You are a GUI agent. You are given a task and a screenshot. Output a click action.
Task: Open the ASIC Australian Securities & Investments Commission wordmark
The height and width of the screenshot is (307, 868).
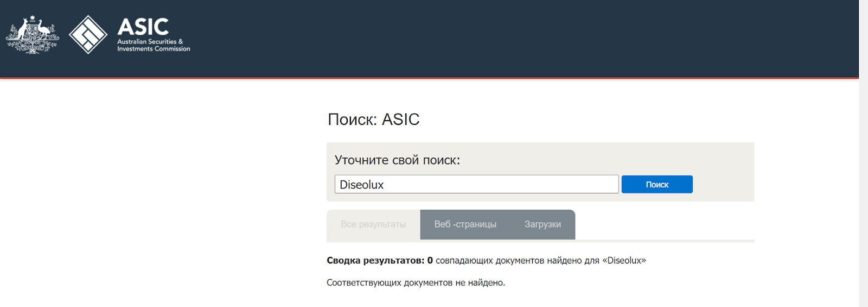click(x=154, y=35)
